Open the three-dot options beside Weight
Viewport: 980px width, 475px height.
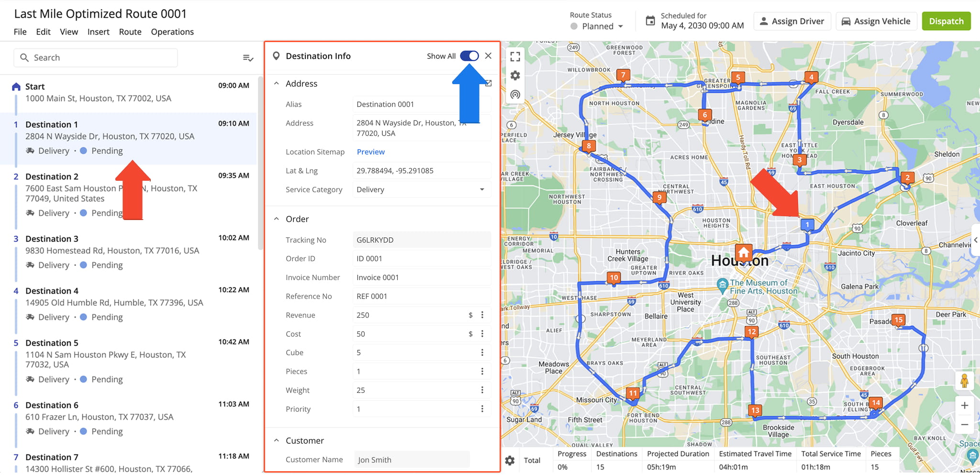482,390
